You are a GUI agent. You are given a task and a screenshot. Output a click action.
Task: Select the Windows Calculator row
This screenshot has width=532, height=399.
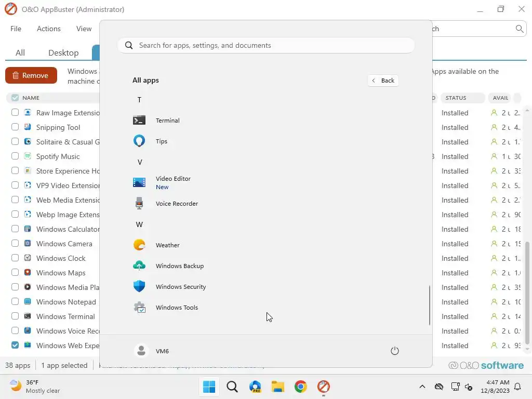click(x=68, y=229)
